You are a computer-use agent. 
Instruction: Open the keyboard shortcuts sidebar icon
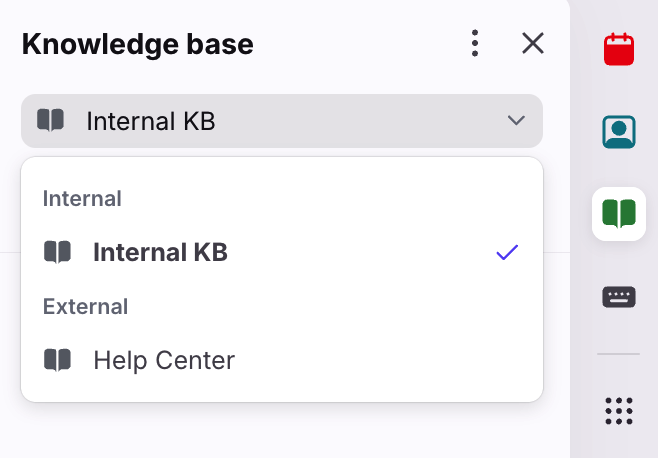(619, 297)
